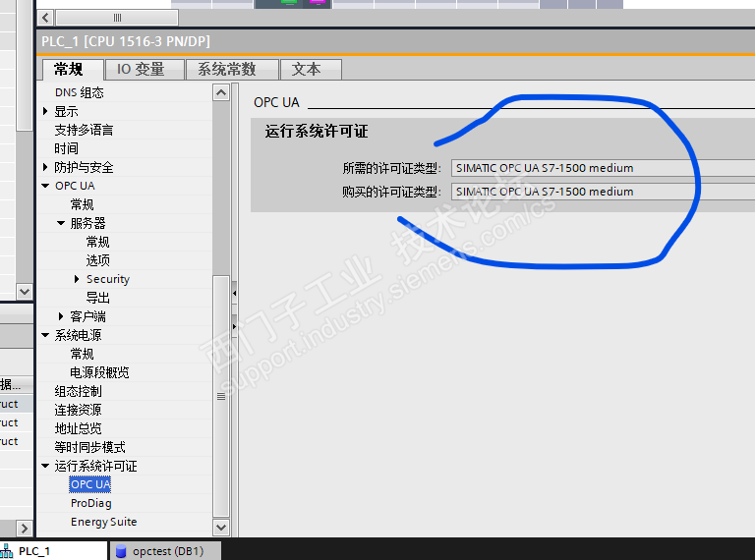The height and width of the screenshot is (560, 755).
Task: Select 导出 under 服务器
Action: tap(97, 298)
